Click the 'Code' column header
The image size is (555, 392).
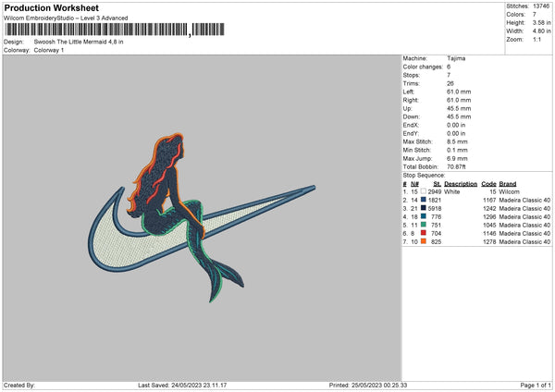coord(488,184)
